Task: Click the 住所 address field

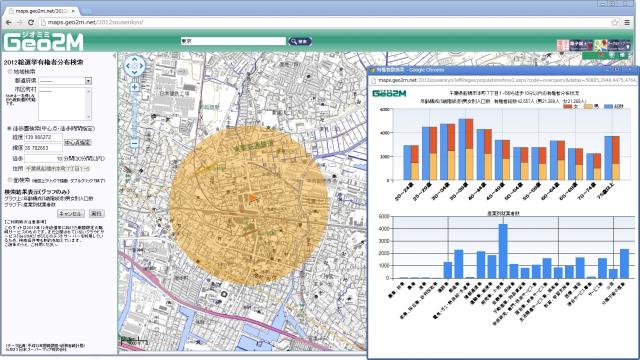Action: click(x=58, y=169)
